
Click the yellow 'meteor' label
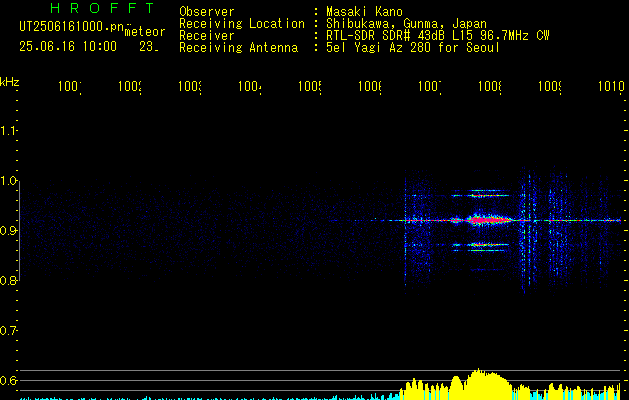click(x=145, y=32)
